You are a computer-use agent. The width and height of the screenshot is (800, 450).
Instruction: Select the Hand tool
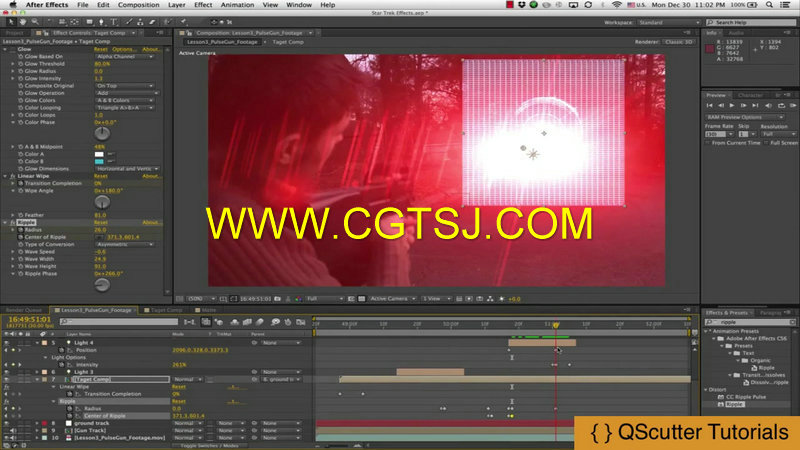pyautogui.click(x=22, y=22)
